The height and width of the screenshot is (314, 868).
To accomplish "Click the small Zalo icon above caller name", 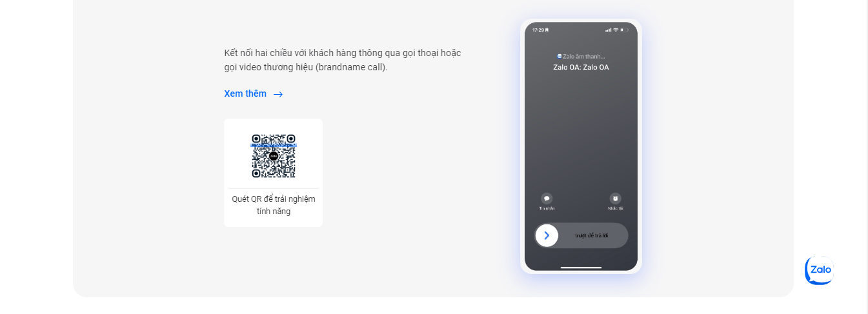I will (560, 56).
